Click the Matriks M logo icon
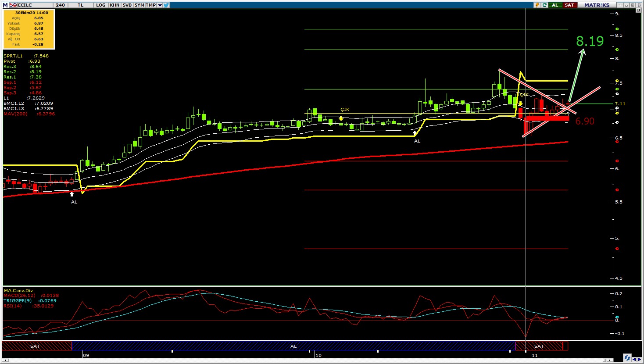This screenshot has width=644, height=364. pyautogui.click(x=5, y=5)
